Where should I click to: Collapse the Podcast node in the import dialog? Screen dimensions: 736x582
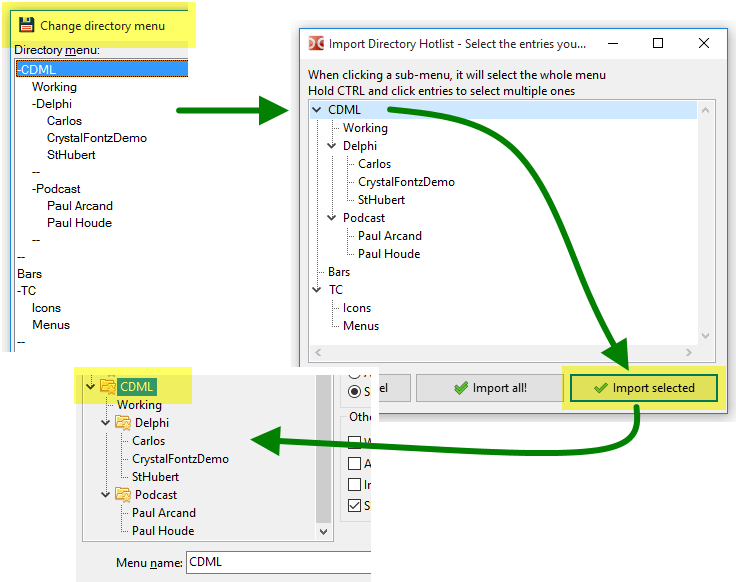[333, 218]
